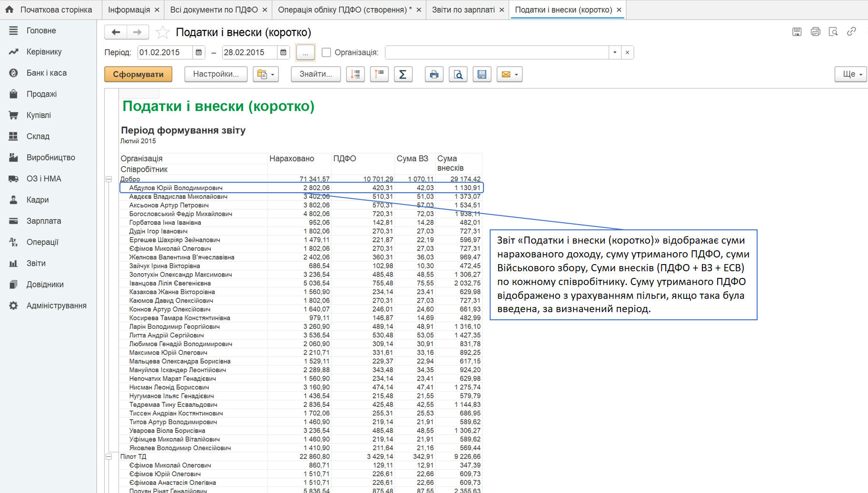
Task: Open Склад section in sidebar
Action: click(48, 136)
